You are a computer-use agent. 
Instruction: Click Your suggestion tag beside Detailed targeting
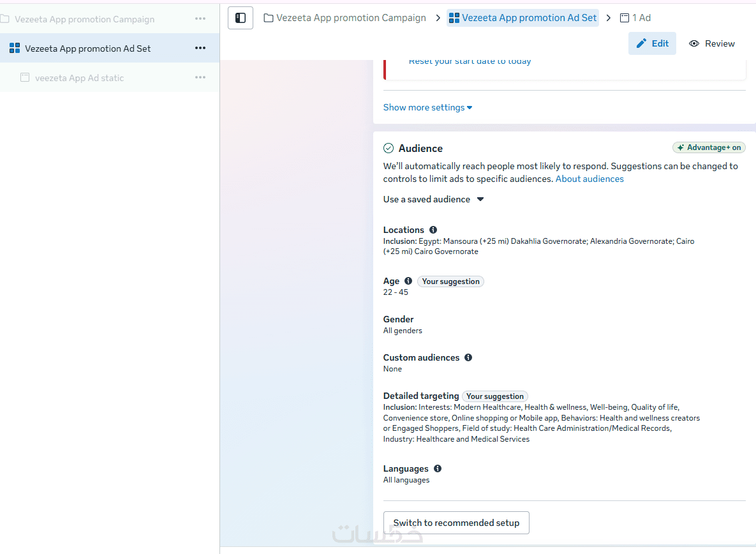494,396
